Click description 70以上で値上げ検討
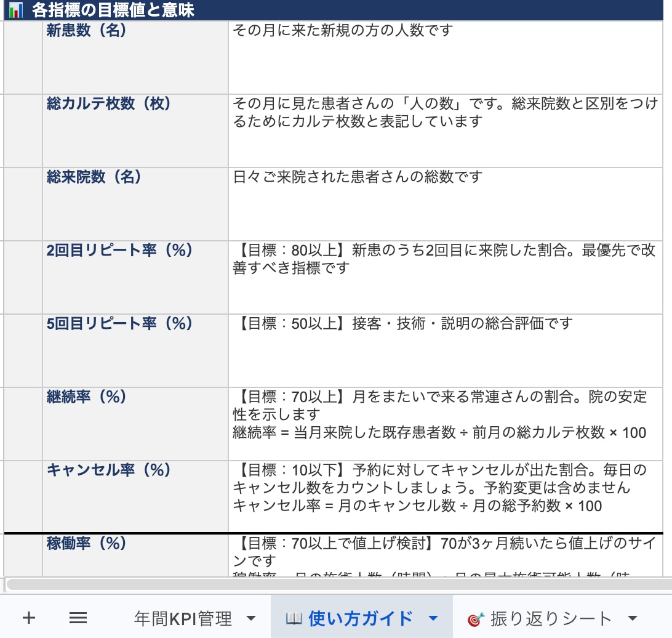Image resolution: width=672 pixels, height=638 pixels. [446, 555]
